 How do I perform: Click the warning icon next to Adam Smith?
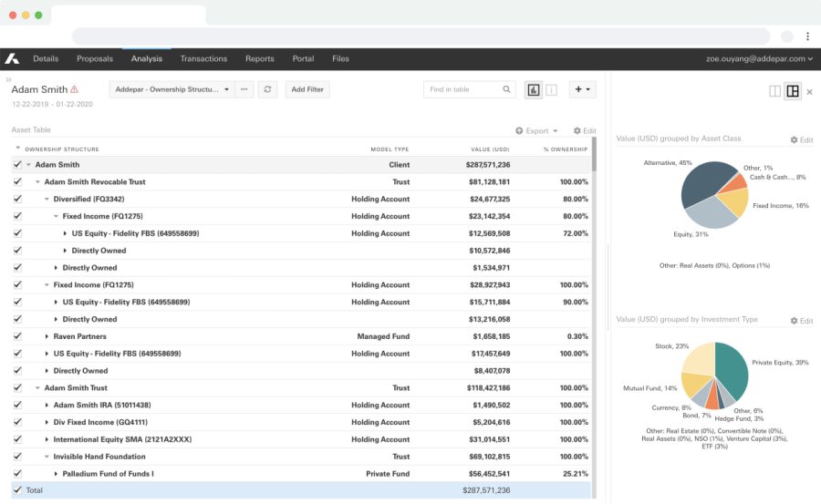tap(75, 89)
